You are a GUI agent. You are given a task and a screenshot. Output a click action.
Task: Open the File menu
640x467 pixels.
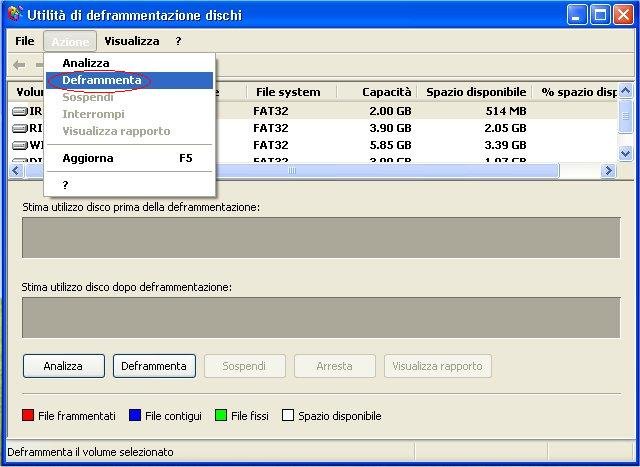coord(24,41)
